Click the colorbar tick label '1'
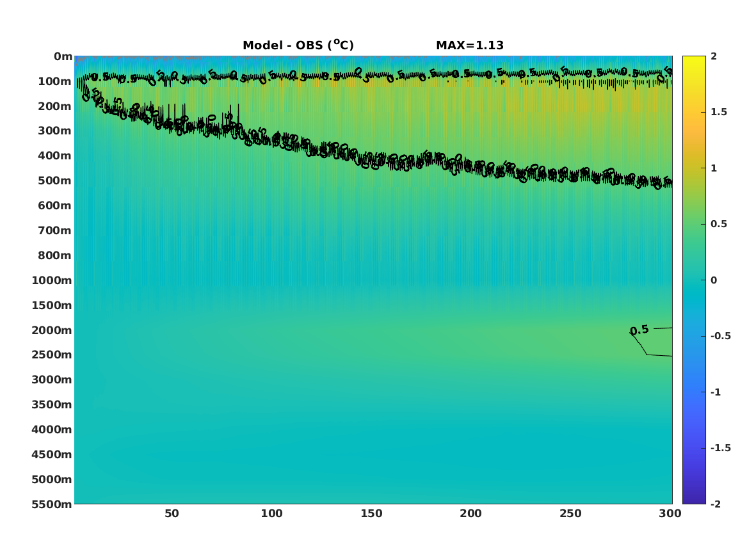The height and width of the screenshot is (560, 747). pos(714,168)
